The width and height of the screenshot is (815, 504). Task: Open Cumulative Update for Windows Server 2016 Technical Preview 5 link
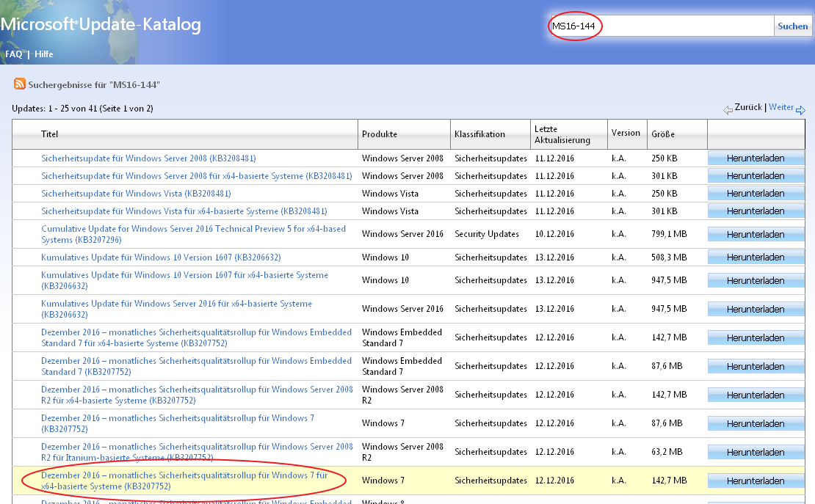(x=193, y=234)
